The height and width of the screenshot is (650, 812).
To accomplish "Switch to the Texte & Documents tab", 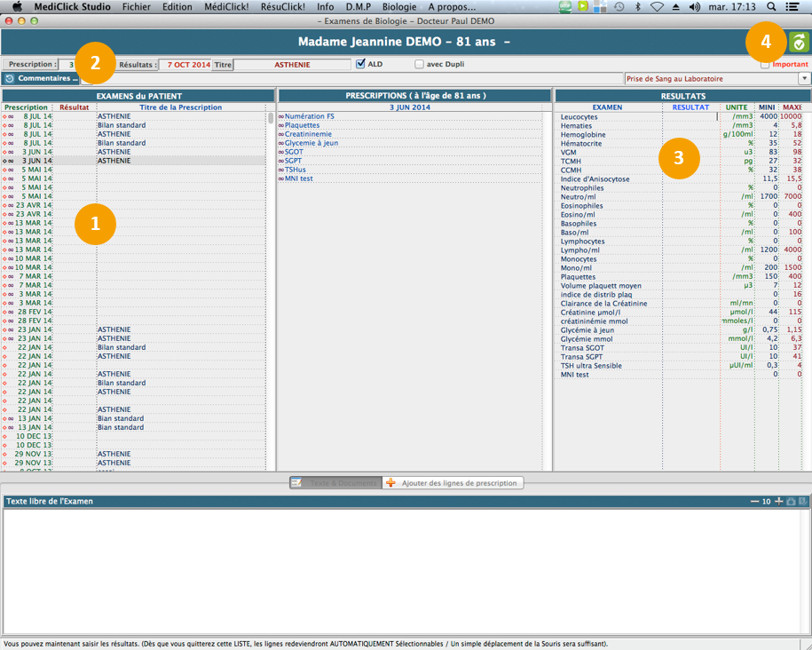I will 336,483.
